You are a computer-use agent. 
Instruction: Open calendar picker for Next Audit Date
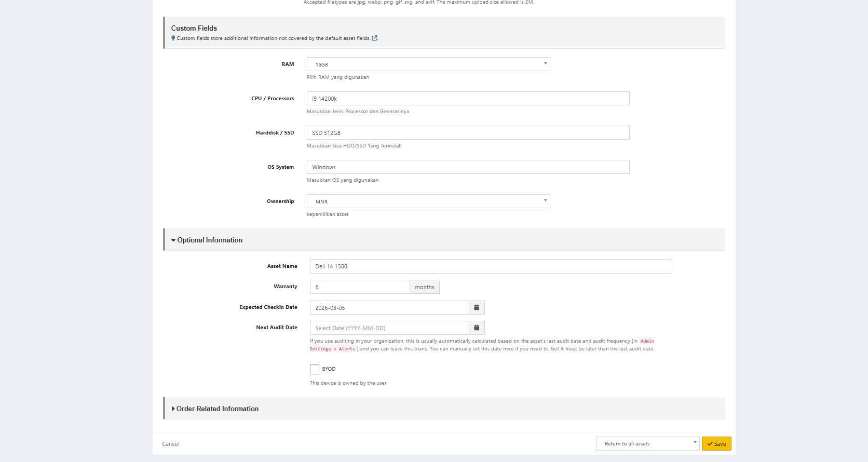(x=477, y=328)
